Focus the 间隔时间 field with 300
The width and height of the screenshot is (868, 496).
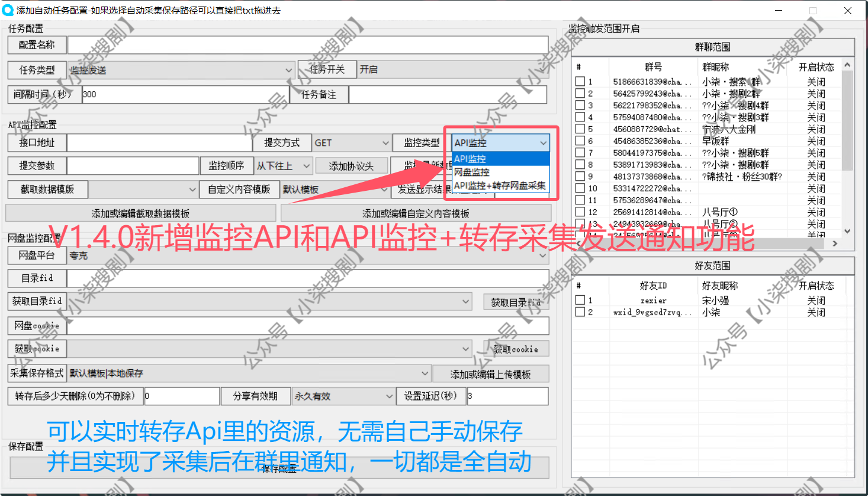[x=185, y=95]
